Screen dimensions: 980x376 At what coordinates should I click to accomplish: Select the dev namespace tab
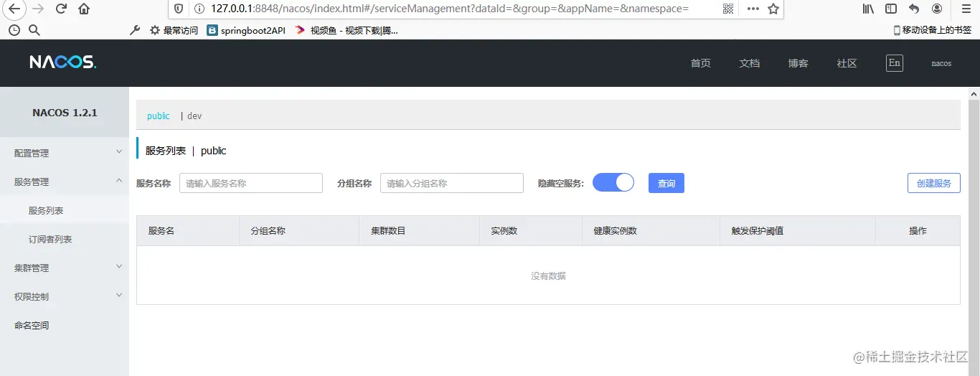click(x=194, y=116)
